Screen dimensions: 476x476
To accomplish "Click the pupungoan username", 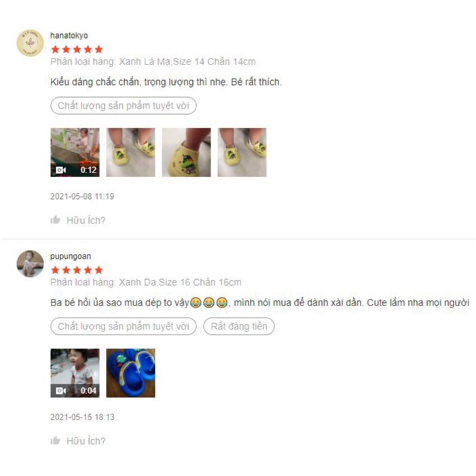I will 71,257.
